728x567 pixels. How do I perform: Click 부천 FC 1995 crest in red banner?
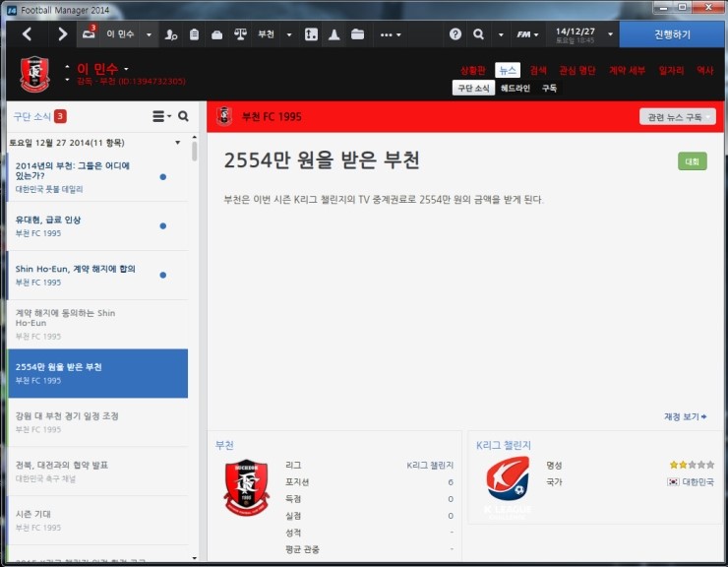[x=224, y=116]
